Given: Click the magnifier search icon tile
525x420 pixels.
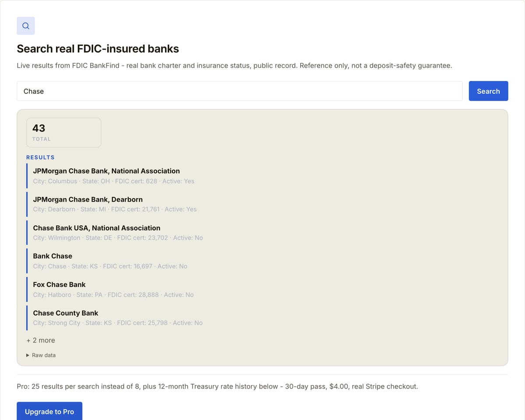Looking at the screenshot, I should (x=26, y=26).
